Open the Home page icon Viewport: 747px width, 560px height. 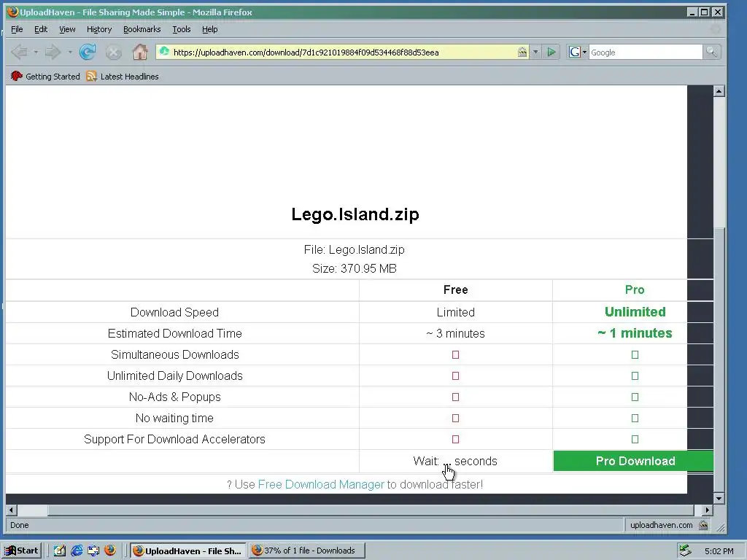tap(139, 52)
